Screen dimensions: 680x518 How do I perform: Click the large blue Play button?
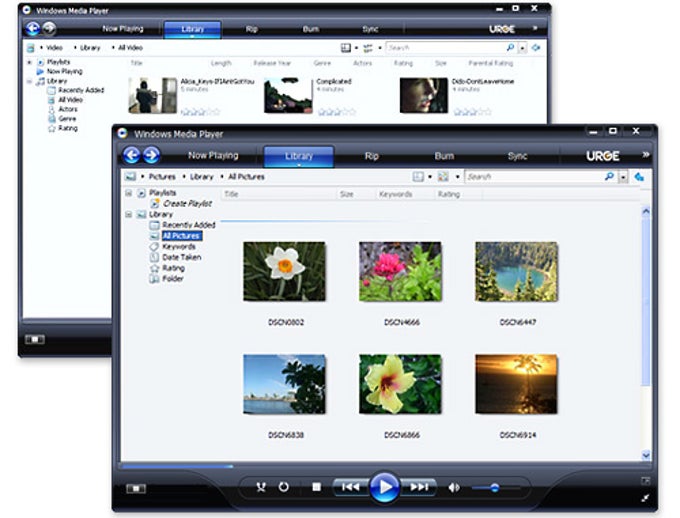[384, 487]
